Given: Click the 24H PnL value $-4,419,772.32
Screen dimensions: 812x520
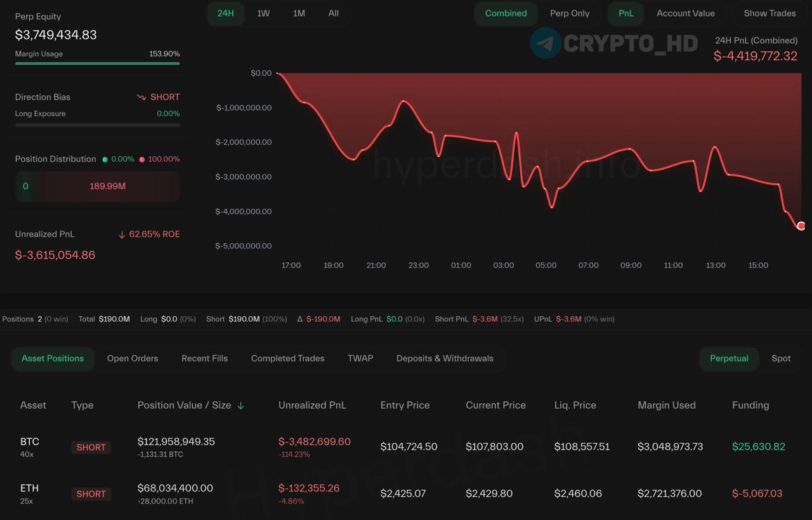Looking at the screenshot, I should pos(756,56).
